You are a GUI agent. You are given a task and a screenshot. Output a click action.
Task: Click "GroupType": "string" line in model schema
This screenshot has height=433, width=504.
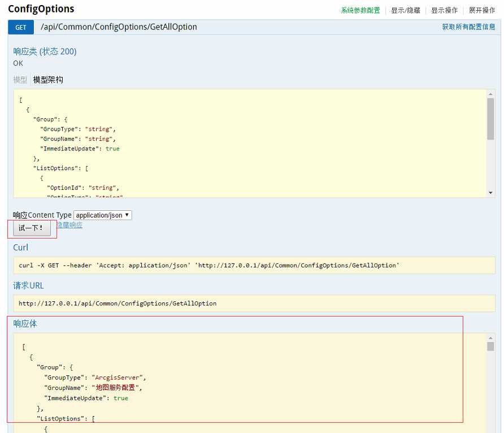click(x=78, y=129)
